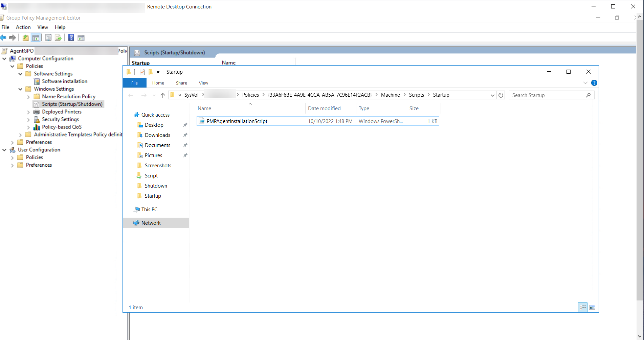Switch to Details view in Explorer status bar
Screen dimensions: 644x340
[583, 307]
